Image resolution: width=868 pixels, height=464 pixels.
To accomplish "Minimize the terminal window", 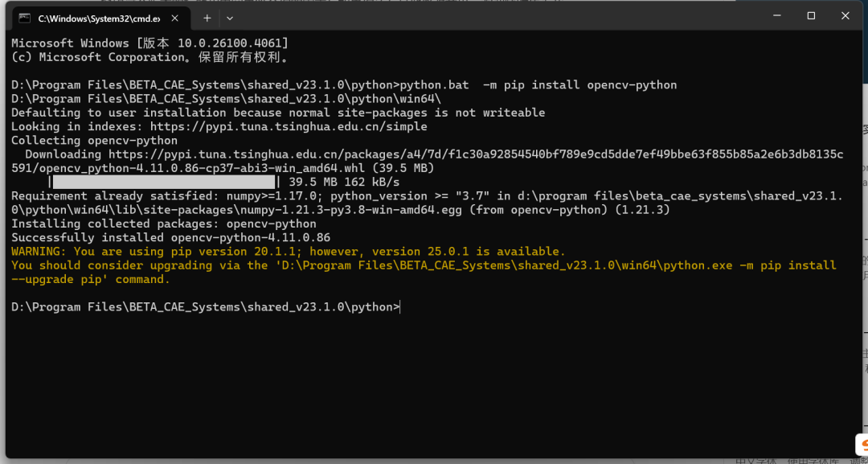I will [x=776, y=15].
